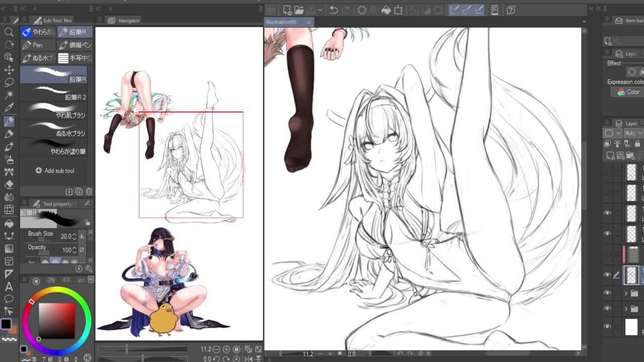Toggle visibility of the second folder layer

(607, 309)
